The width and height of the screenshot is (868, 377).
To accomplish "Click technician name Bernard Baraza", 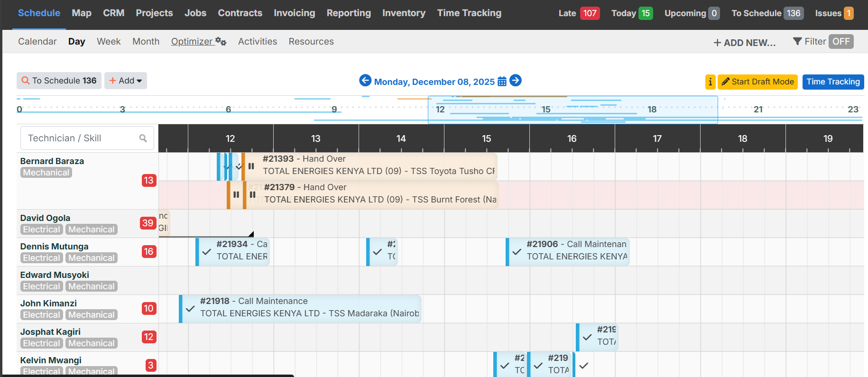I will point(52,161).
